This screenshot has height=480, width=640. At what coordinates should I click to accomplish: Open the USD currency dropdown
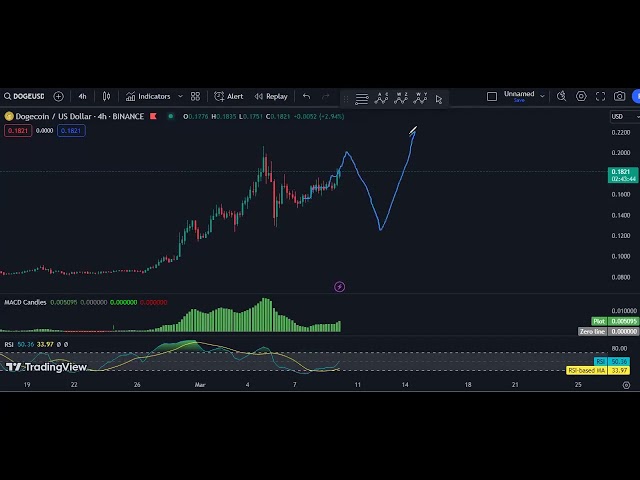coord(619,117)
